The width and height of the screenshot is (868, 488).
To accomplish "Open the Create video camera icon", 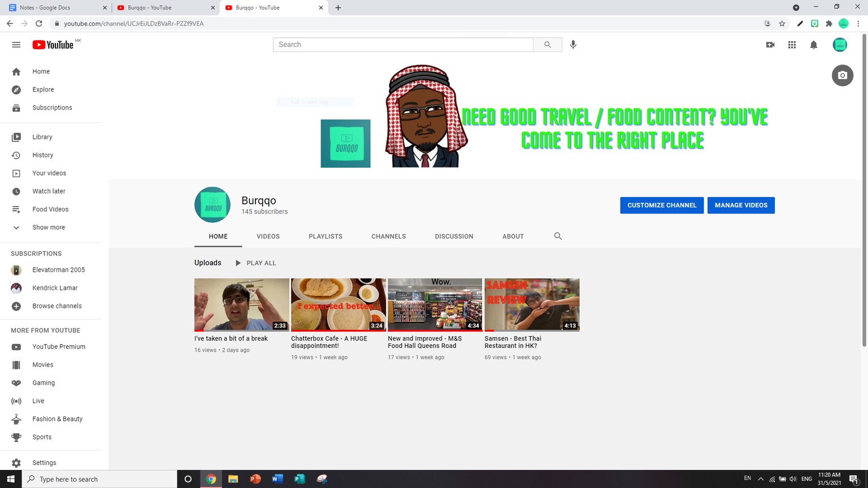I will 770,45.
